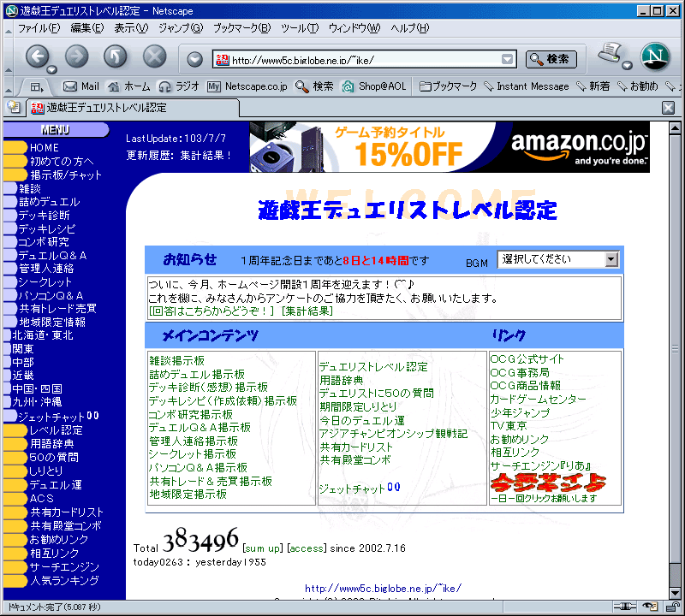
Task: Open 少年ジャンプ link in links column
Action: coord(520,412)
